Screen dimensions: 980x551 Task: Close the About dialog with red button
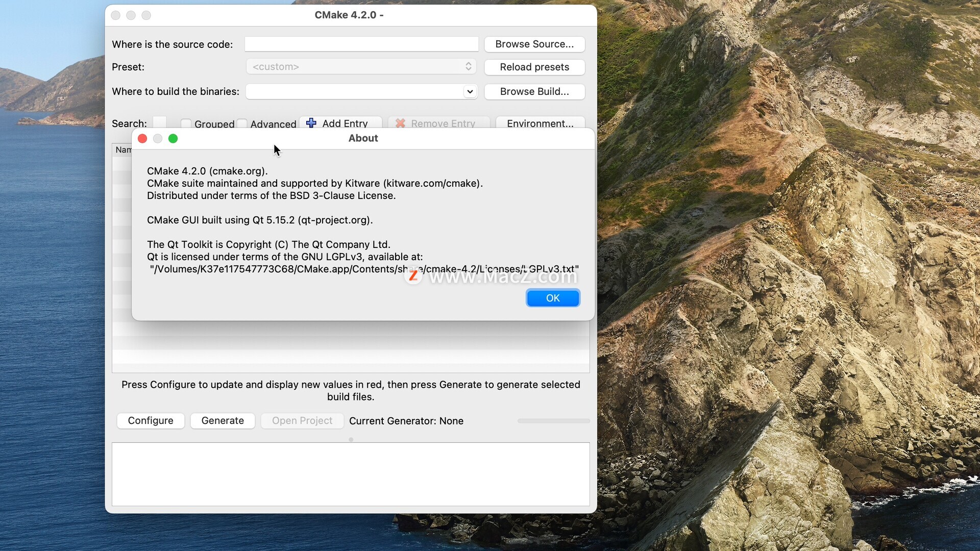point(142,139)
